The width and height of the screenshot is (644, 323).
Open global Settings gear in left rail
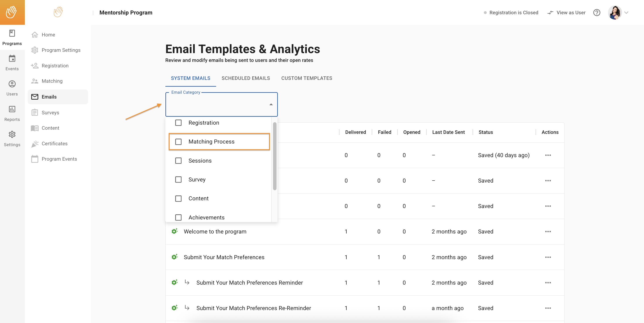[x=12, y=135]
